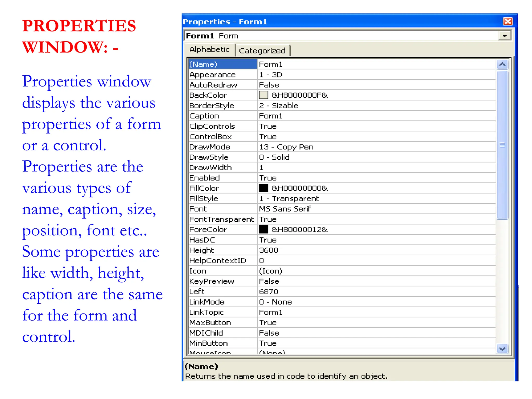Switch to the Categorized tab

click(262, 50)
